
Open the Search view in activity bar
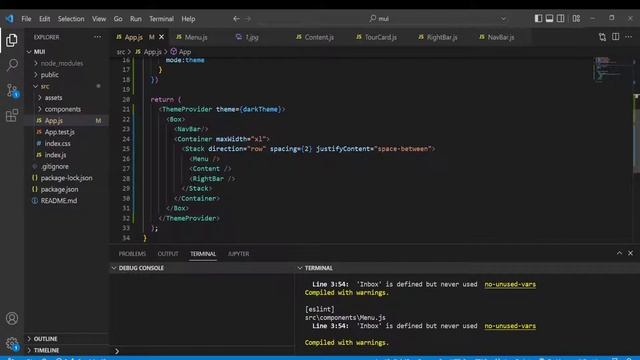pyautogui.click(x=12, y=65)
